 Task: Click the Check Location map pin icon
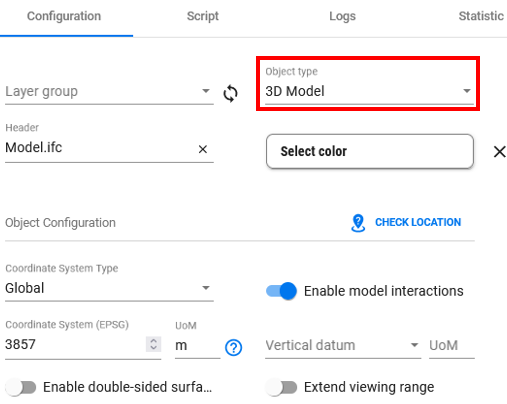[x=358, y=223]
